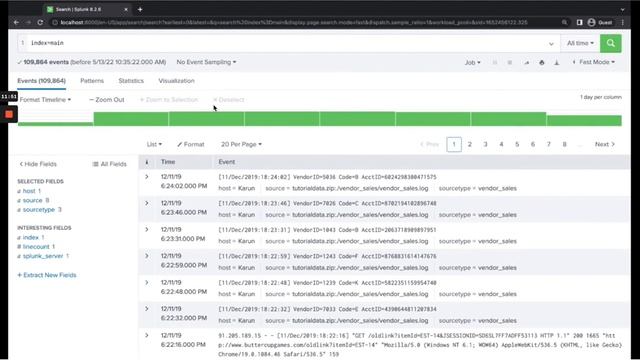Viewport: 640px width, 360px height.
Task: Close the Splunk search browser tab
Action: tap(126, 9)
